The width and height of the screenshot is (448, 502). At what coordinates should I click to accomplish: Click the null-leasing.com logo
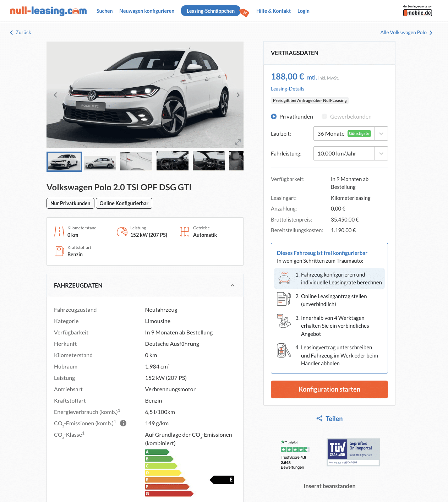[x=48, y=11]
